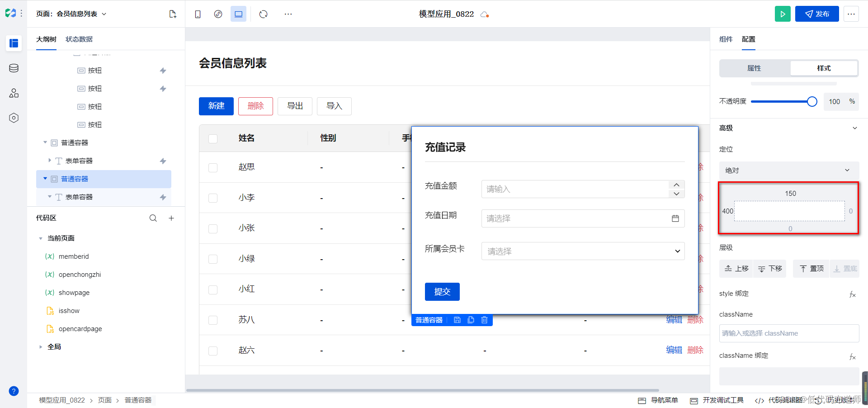Switch to the 大纲树 tab

tap(46, 39)
